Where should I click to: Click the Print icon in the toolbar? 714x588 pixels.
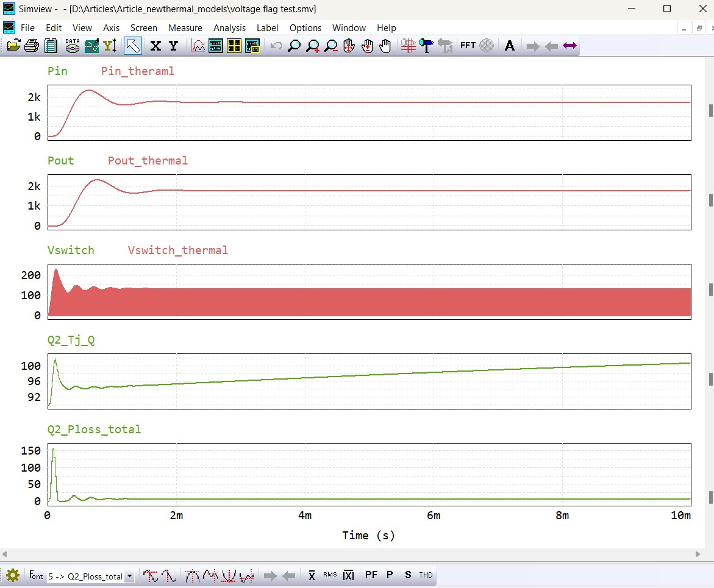[x=32, y=46]
